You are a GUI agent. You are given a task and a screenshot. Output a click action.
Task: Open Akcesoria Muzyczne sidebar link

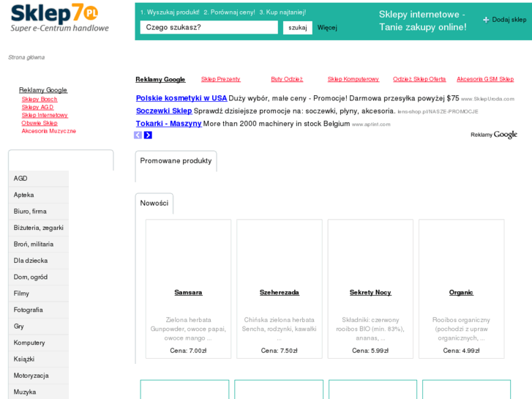pos(48,131)
